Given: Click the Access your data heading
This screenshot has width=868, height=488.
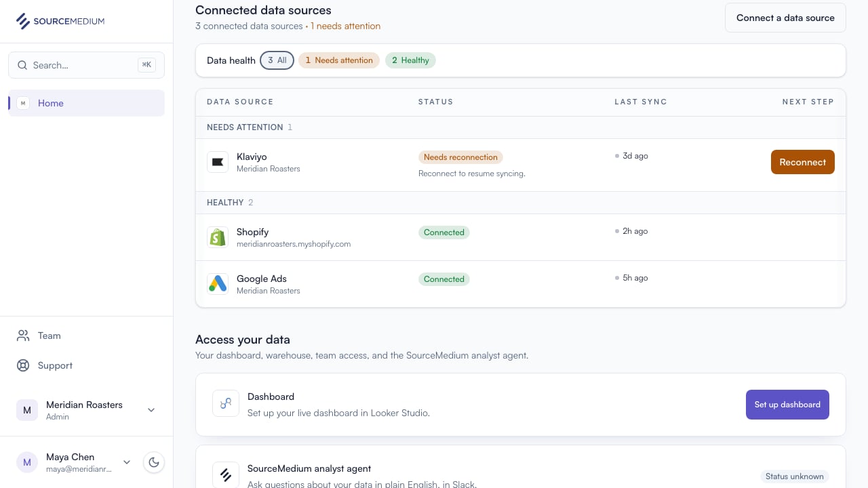Looking at the screenshot, I should (243, 340).
